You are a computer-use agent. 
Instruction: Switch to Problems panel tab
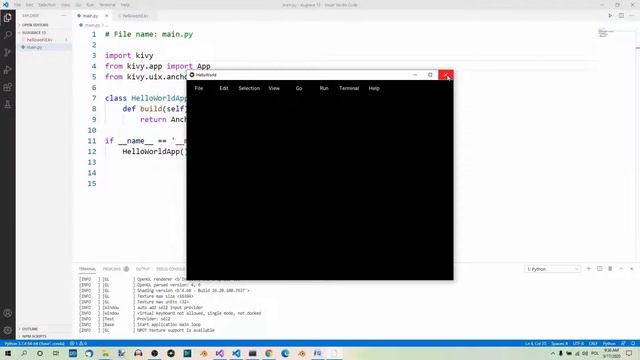pos(111,269)
